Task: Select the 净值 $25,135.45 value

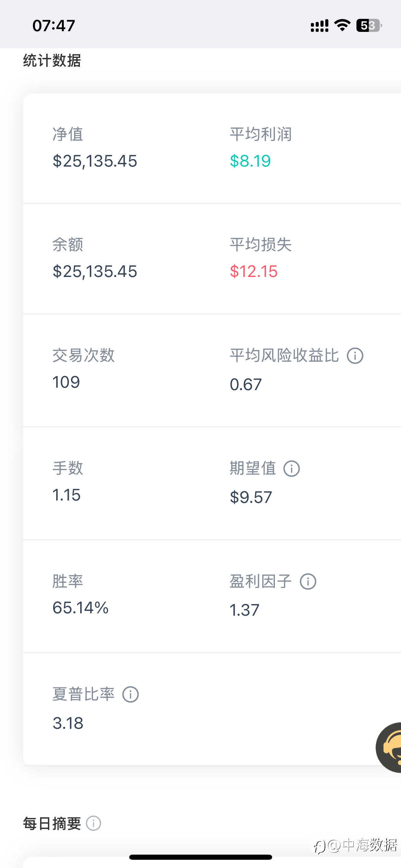Action: 95,161
